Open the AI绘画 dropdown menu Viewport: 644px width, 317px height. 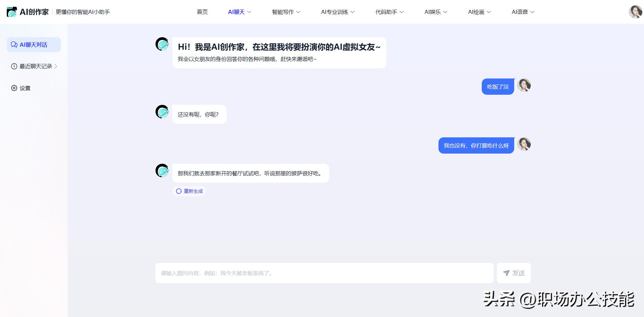tap(479, 12)
